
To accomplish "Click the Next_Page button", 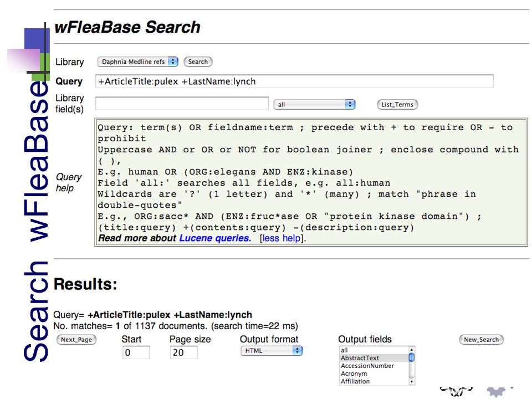I will [76, 340].
